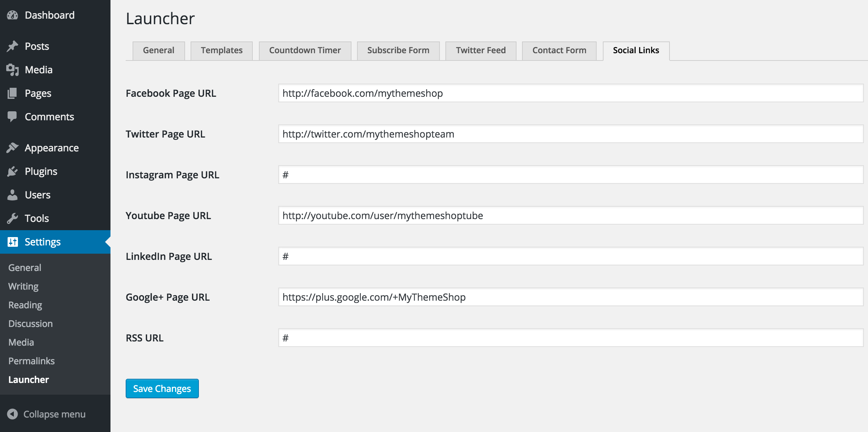This screenshot has width=868, height=432.
Task: Open the Comments section
Action: [49, 117]
